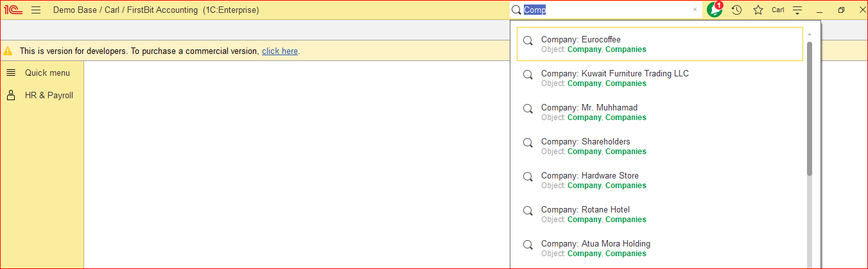Open the History clock icon
This screenshot has width=868, height=269.
click(x=737, y=10)
